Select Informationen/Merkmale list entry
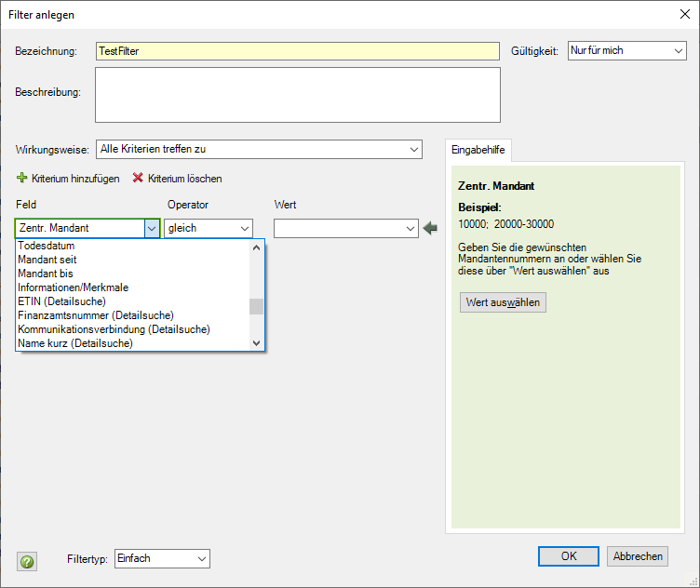 click(x=73, y=287)
